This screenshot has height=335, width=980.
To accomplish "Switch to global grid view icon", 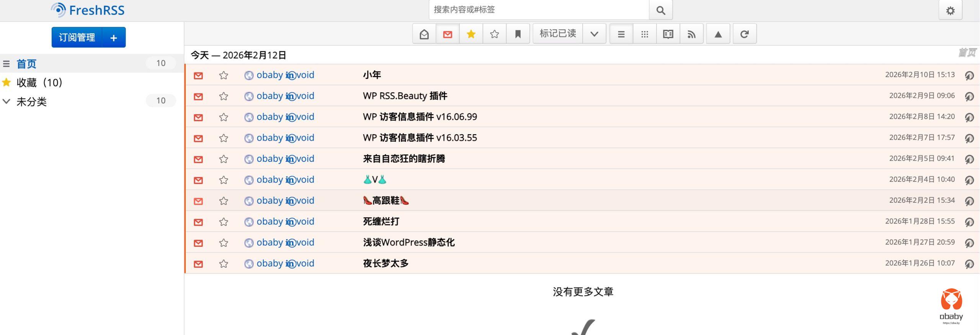I will pyautogui.click(x=645, y=34).
